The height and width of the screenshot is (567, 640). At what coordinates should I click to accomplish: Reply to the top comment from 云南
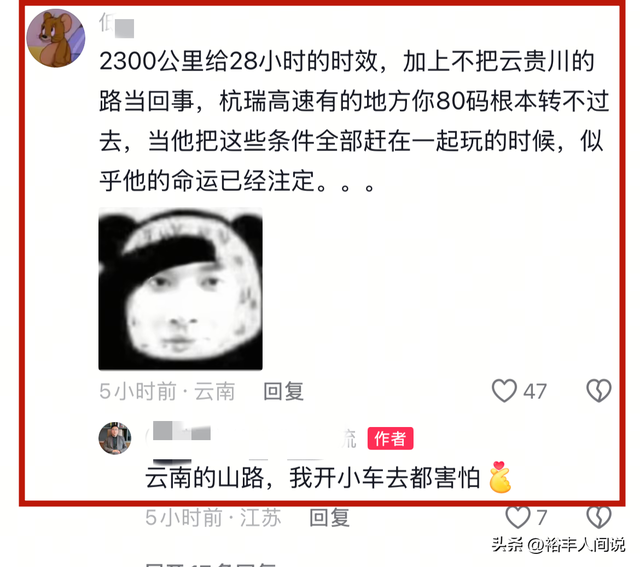click(284, 391)
